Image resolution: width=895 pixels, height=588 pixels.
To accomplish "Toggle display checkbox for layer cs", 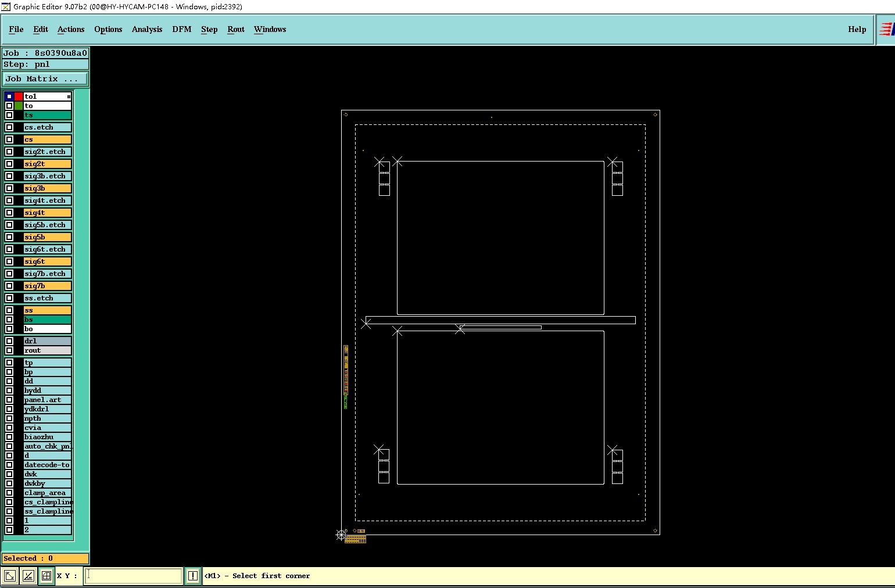I will [9, 139].
